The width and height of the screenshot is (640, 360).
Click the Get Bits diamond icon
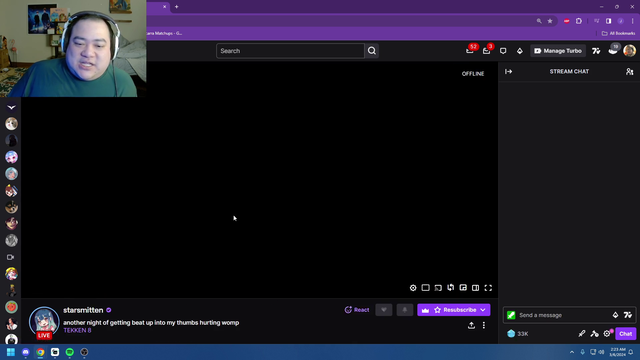click(520, 51)
